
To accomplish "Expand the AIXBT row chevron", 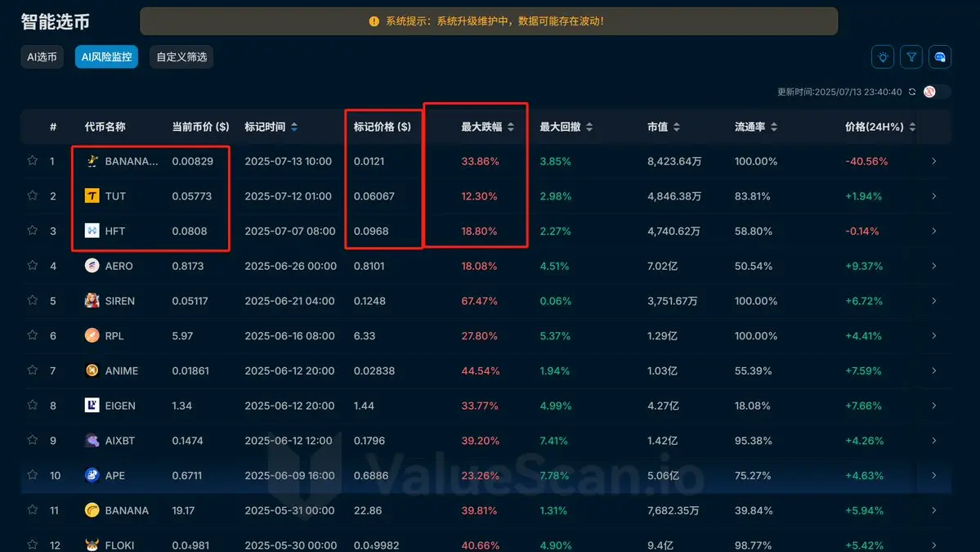I will pos(933,441).
